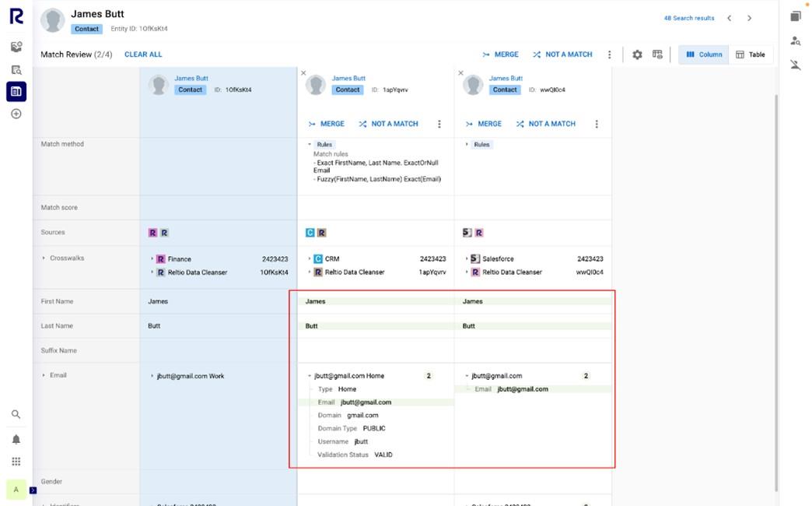The height and width of the screenshot is (506, 812).
Task: Open the overflow menu next to NOT A MATCH toolbar
Action: click(611, 54)
